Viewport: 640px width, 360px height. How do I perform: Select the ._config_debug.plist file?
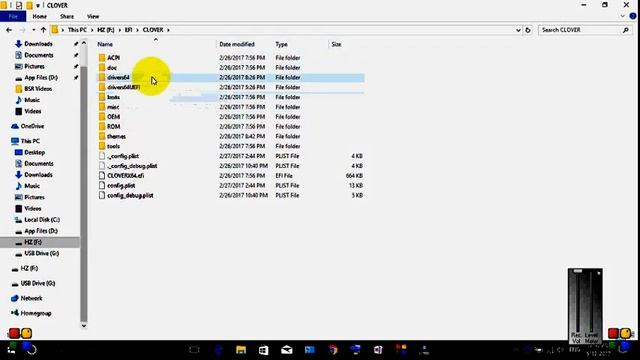[132, 166]
